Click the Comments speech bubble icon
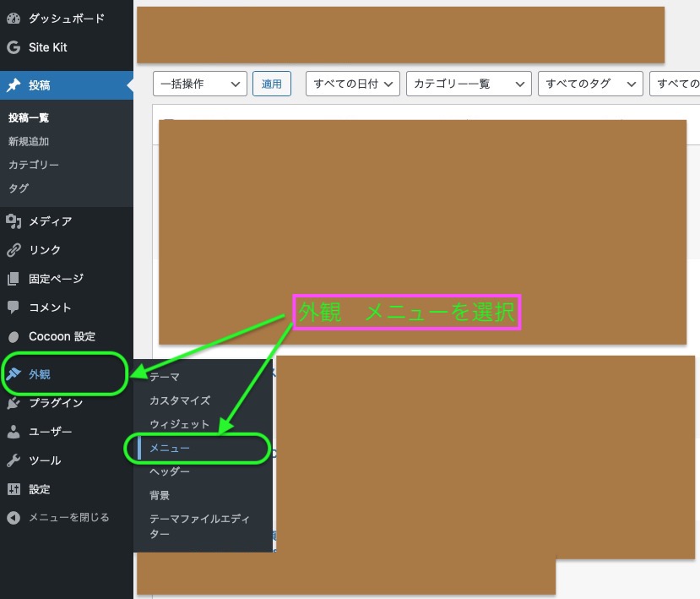700x599 pixels. [x=14, y=308]
